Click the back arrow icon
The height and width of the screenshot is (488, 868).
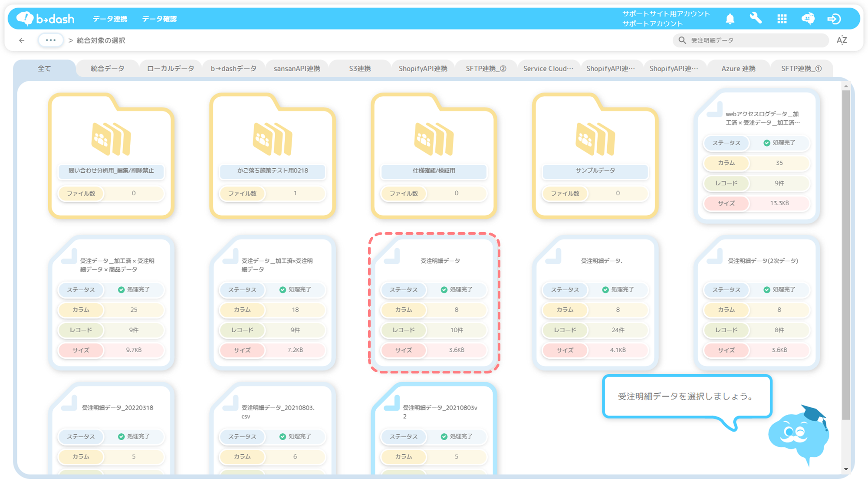point(22,40)
